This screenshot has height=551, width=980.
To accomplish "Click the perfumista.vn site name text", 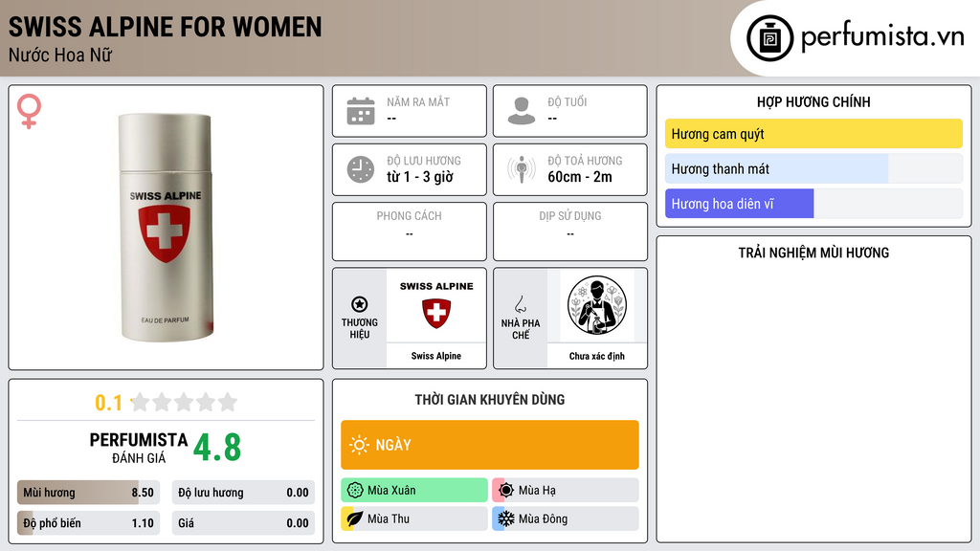I will 882,37.
